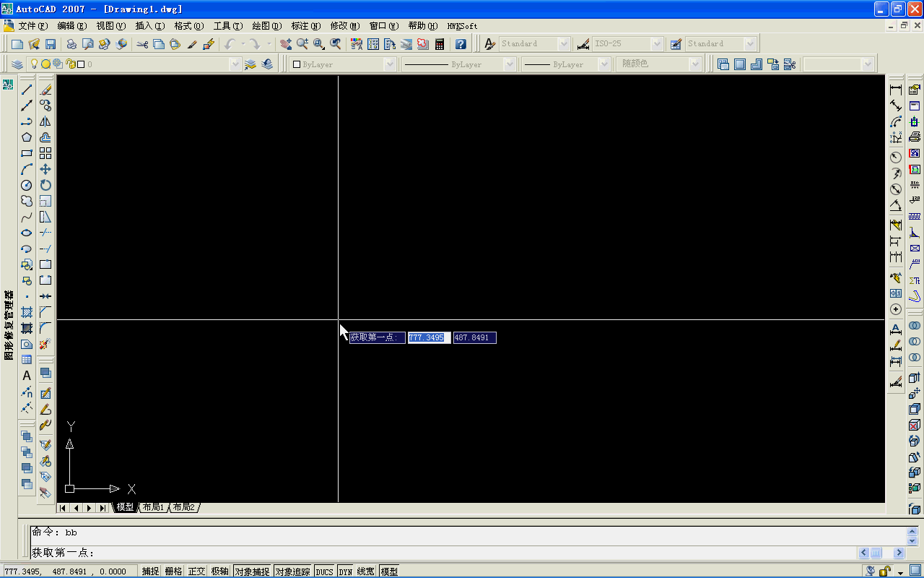Click the 777.3495 dynamic input X field
Viewport: 924px width, 578px height.
tap(429, 337)
